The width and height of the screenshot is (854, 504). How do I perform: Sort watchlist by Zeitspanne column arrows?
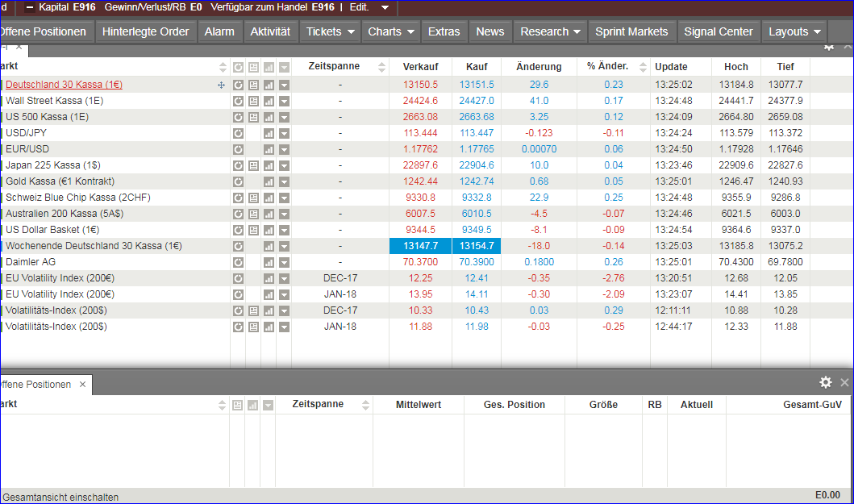click(x=381, y=67)
